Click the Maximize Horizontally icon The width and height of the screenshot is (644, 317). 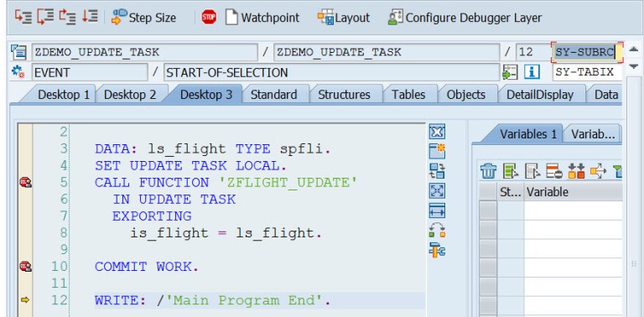pyautogui.click(x=437, y=210)
